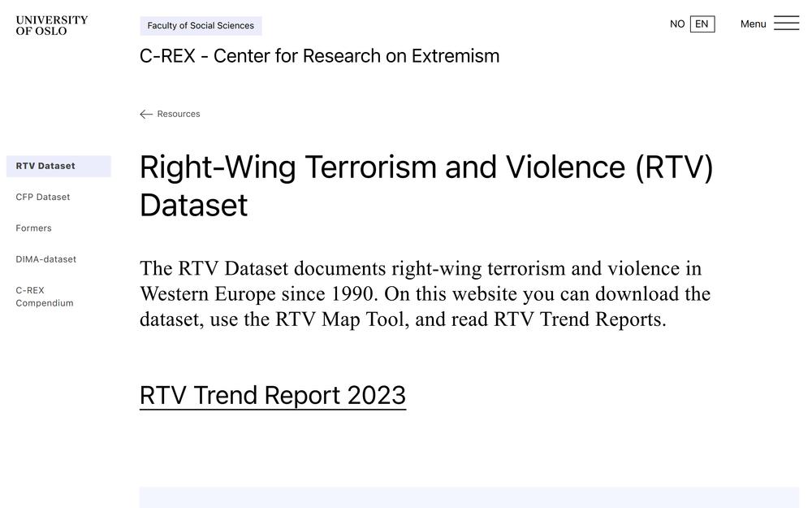
Task: Go to Formers in the sidebar
Action: click(x=33, y=228)
